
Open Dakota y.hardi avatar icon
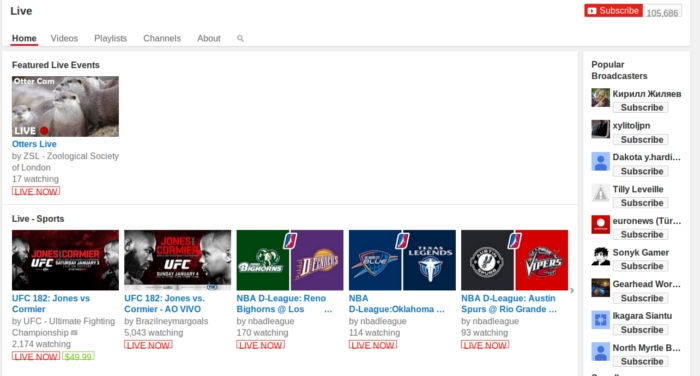tap(600, 161)
